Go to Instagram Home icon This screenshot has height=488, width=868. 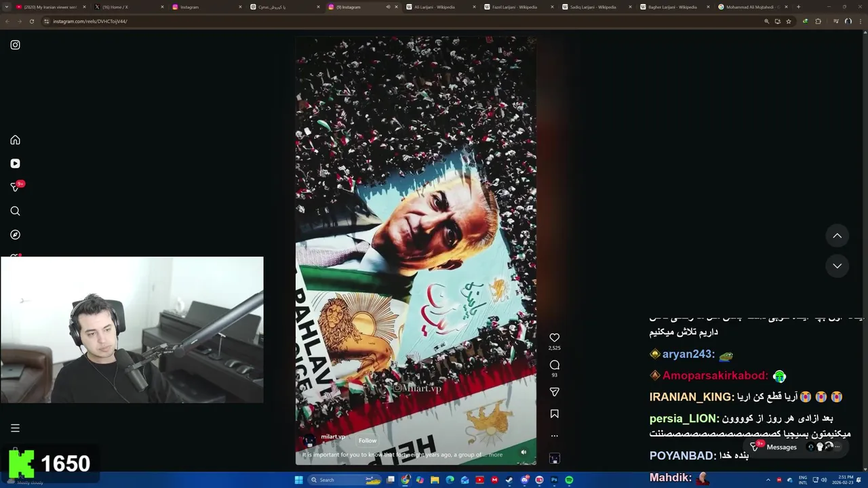pyautogui.click(x=15, y=140)
